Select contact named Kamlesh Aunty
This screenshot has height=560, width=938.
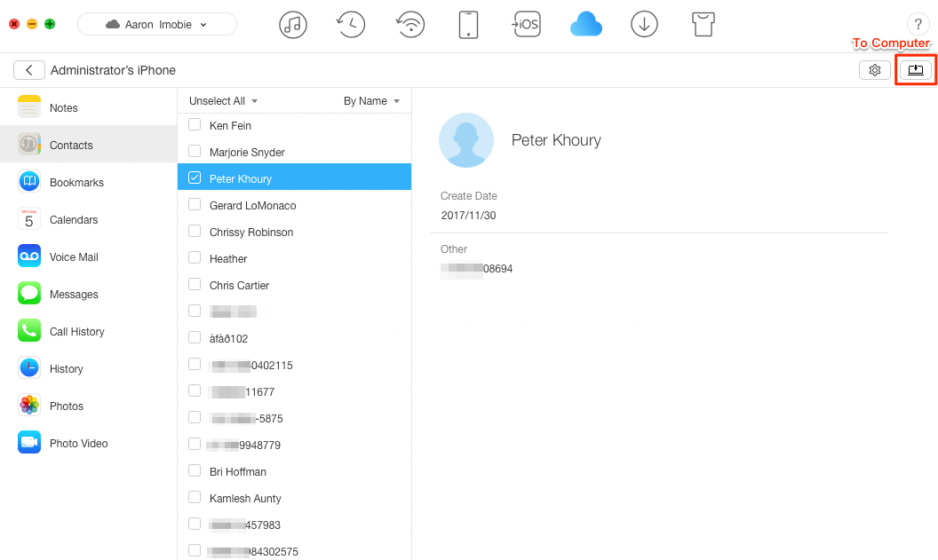pos(294,498)
